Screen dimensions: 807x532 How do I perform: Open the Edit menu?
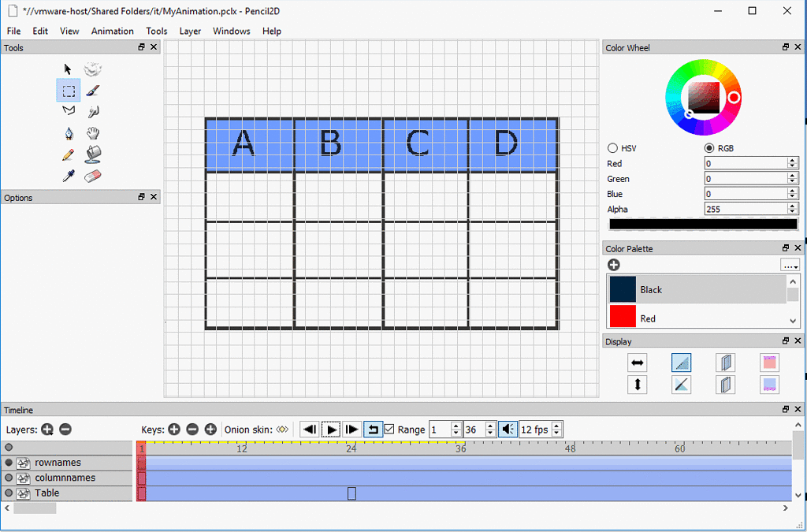coord(40,31)
